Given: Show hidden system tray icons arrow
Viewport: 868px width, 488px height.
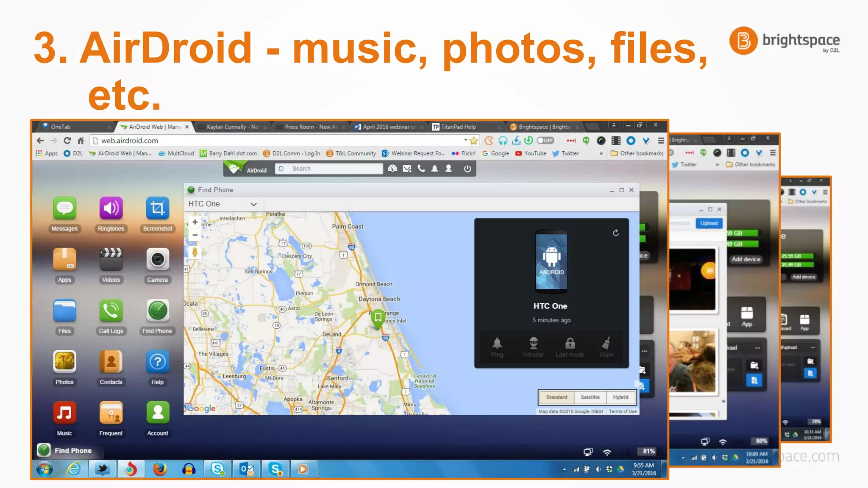Looking at the screenshot, I should 564,469.
